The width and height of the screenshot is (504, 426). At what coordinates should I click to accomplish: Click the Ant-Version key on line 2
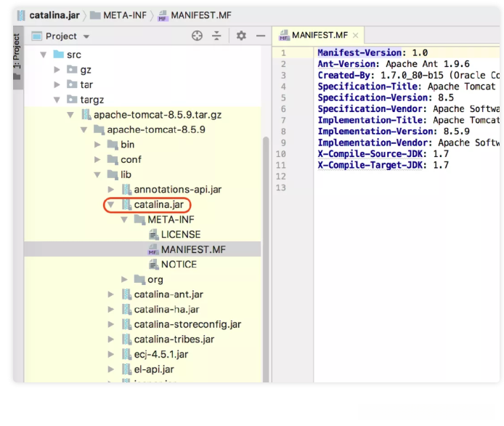pos(346,64)
